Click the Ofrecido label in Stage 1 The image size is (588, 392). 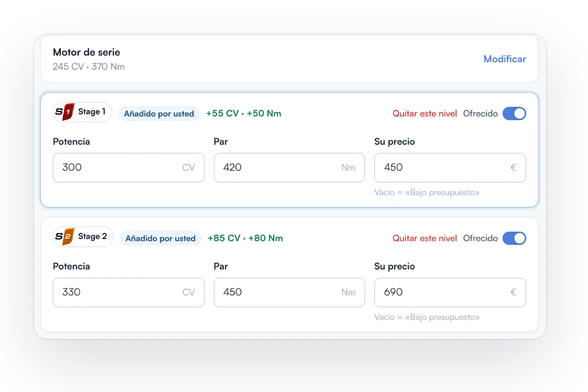pyautogui.click(x=480, y=113)
